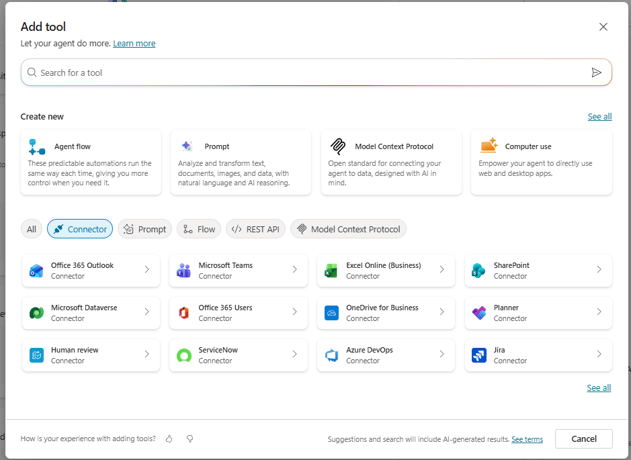The image size is (631, 460).
Task: Click the Agent flow icon
Action: (37, 147)
